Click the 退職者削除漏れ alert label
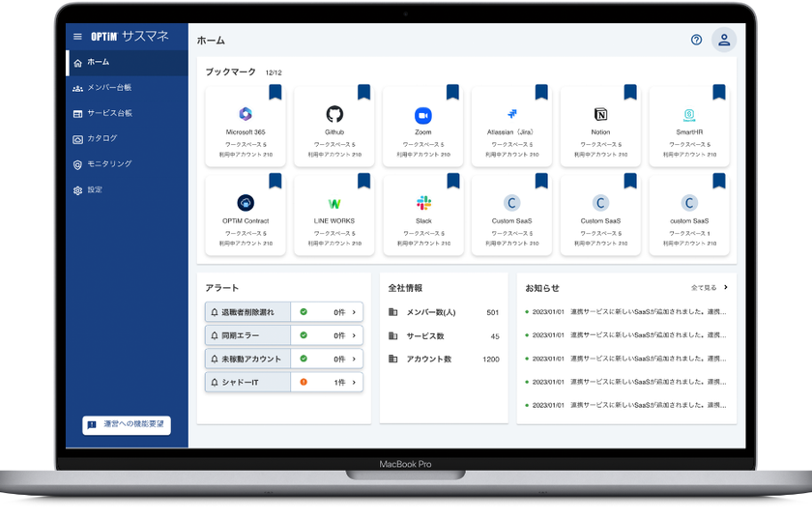This screenshot has width=812, height=518. (x=248, y=312)
